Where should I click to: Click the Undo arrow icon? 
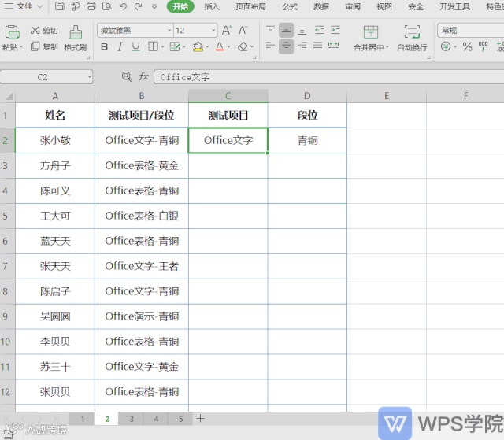(x=123, y=6)
